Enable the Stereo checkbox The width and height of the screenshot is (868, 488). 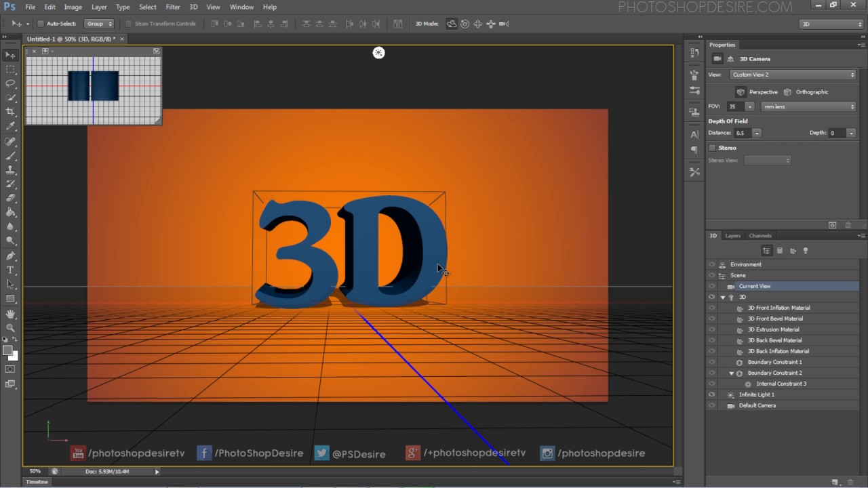pos(712,148)
